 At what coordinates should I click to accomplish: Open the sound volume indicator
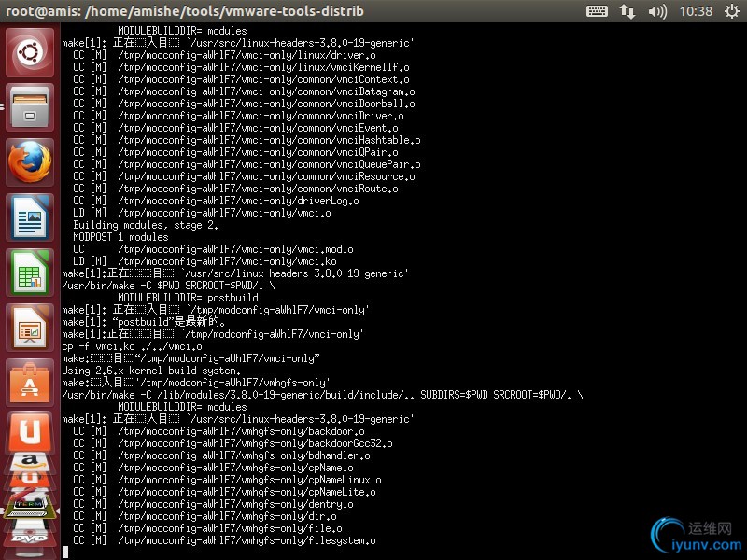[657, 11]
